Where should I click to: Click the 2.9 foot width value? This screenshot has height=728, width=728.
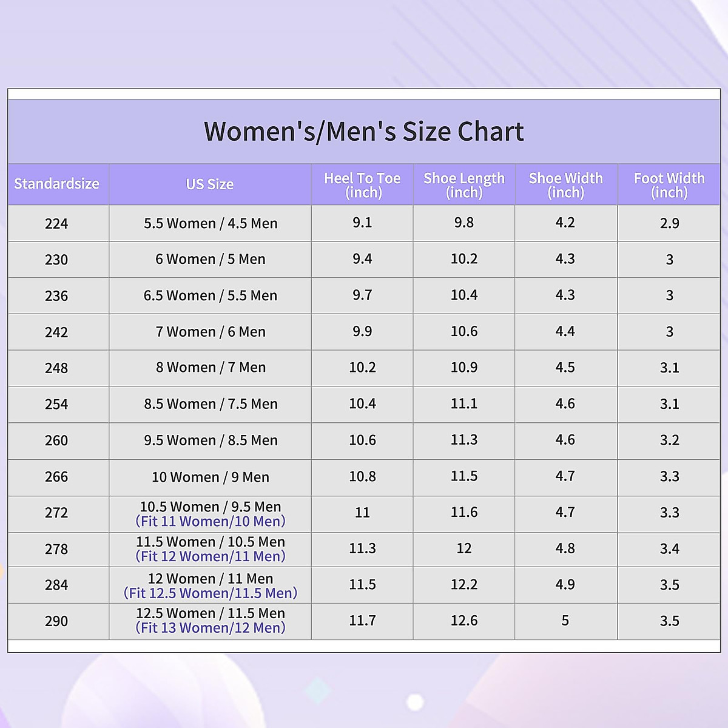point(669,224)
